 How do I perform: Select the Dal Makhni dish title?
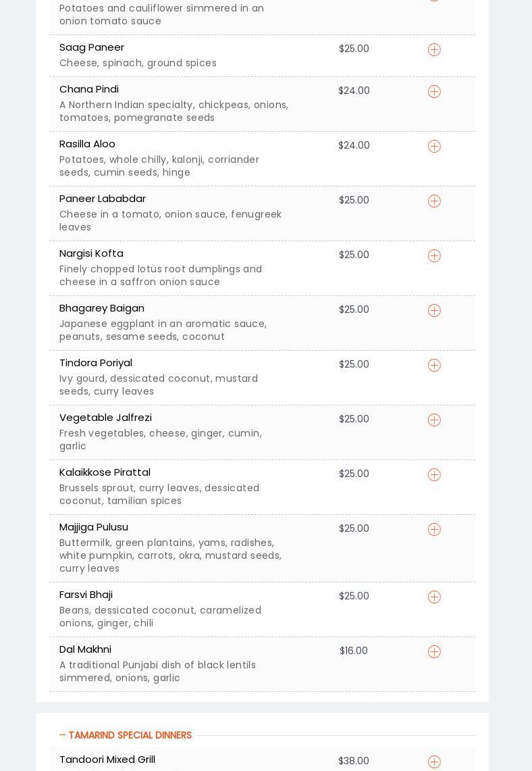85,649
